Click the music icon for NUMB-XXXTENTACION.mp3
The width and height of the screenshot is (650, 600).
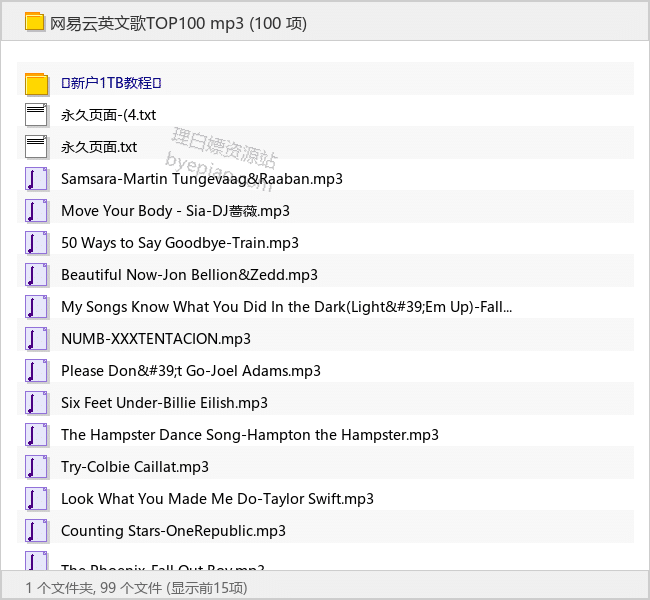[36, 339]
